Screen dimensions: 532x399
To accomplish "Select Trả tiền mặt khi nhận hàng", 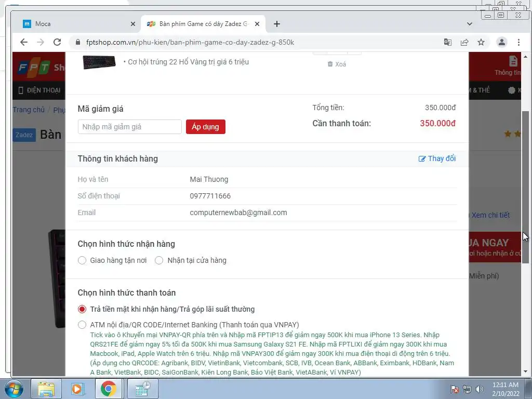I will (82, 309).
